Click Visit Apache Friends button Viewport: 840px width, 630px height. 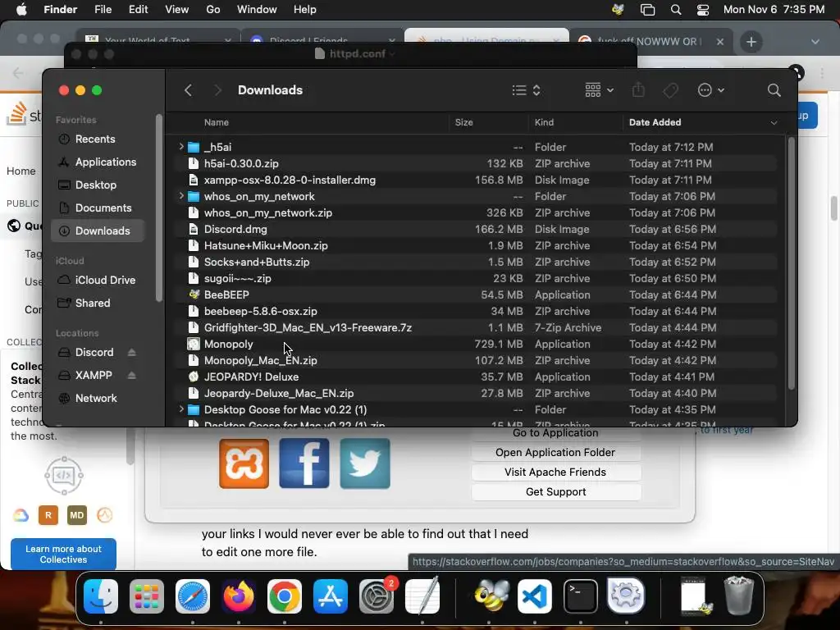(x=555, y=472)
